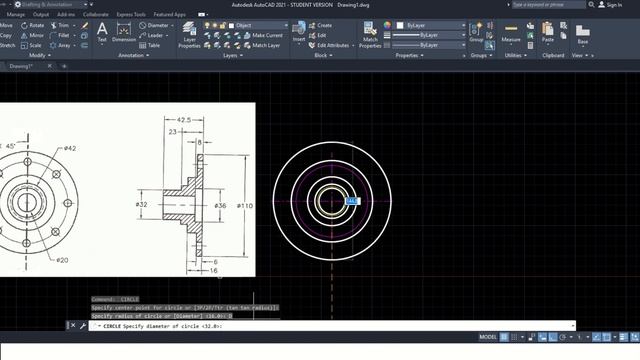Click the Dimension tool

(124, 32)
